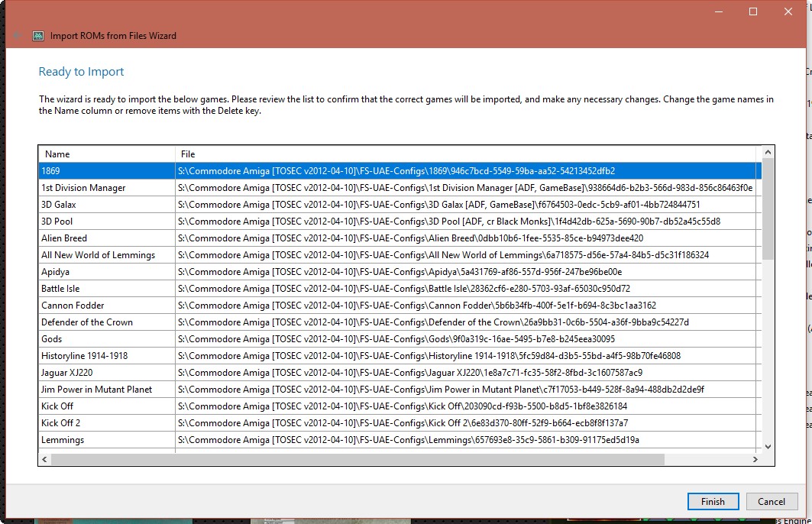Maximize the wizard window
Screen dimensions: 812x524
tap(753, 11)
